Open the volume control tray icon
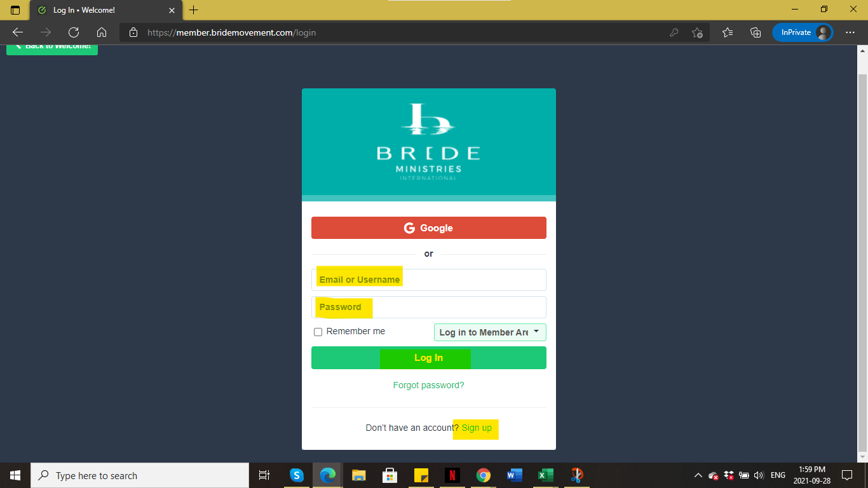The height and width of the screenshot is (488, 868). (x=758, y=475)
